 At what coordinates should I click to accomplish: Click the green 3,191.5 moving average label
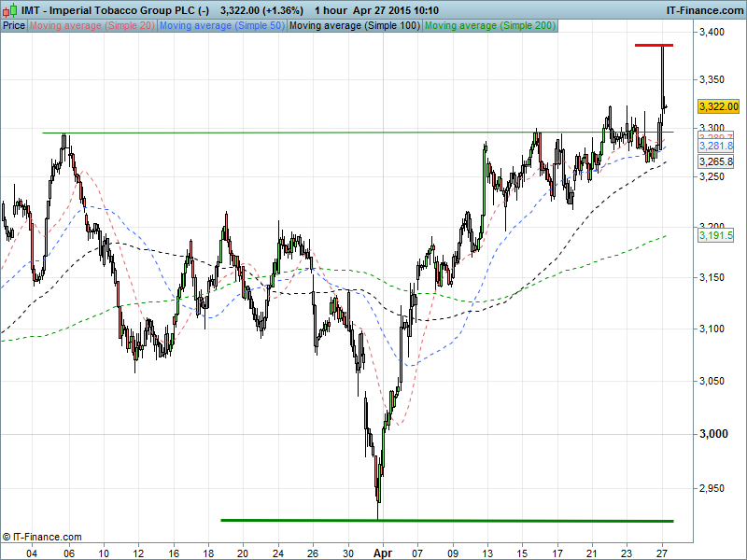click(x=716, y=236)
